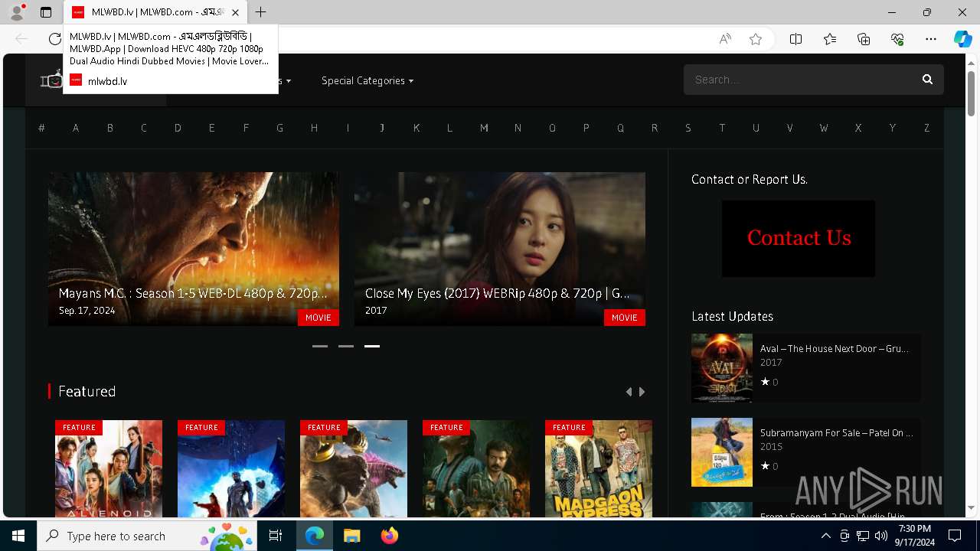
Task: Select the third carousel indicator
Action: point(372,346)
